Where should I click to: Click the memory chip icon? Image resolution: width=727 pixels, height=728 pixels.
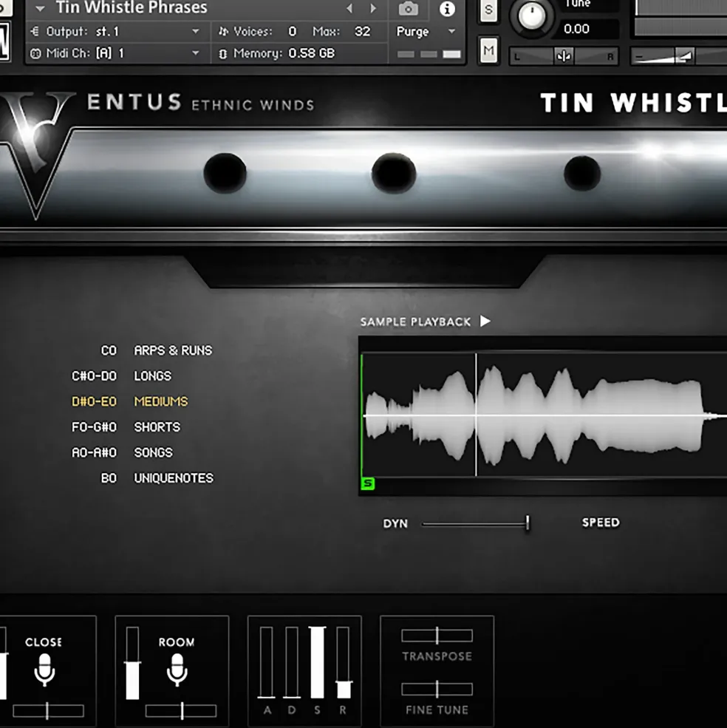(x=223, y=54)
